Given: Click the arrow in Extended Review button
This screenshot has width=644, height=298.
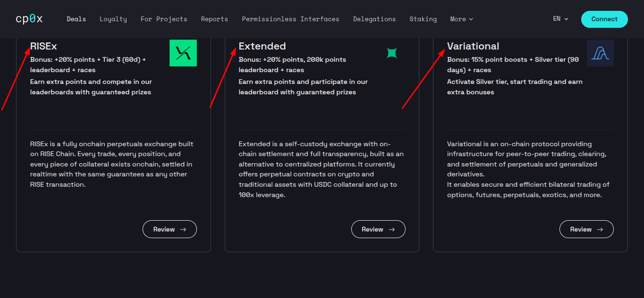Looking at the screenshot, I should tap(392, 229).
